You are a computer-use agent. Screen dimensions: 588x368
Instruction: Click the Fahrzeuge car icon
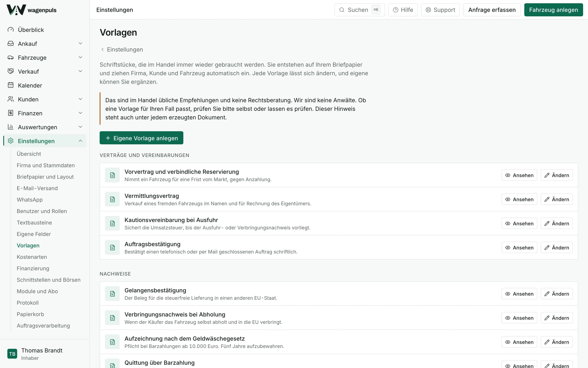pos(11,57)
